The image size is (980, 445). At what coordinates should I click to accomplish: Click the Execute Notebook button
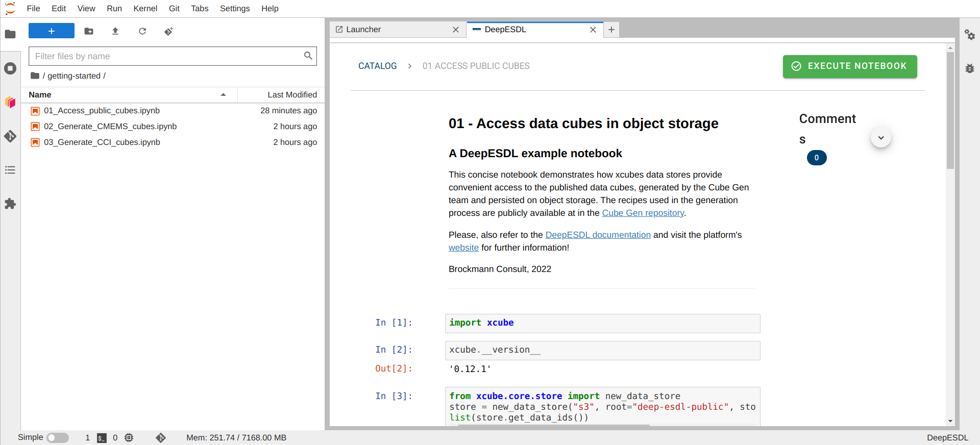point(850,66)
